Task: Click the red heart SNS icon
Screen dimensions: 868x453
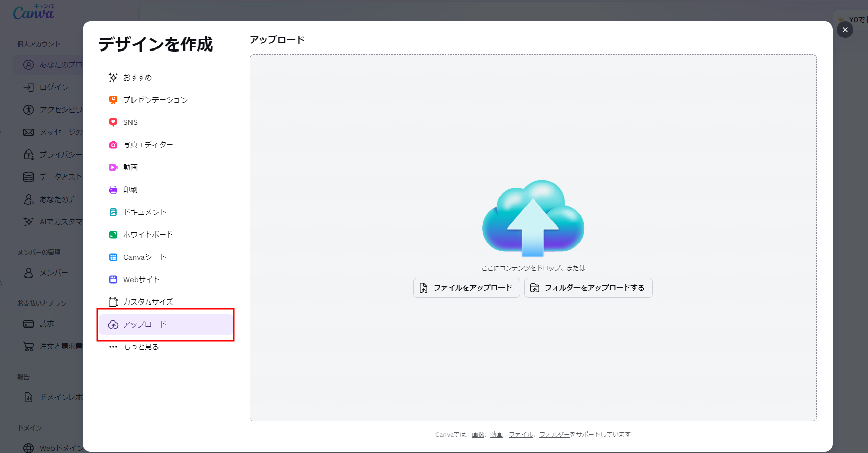Action: [113, 122]
